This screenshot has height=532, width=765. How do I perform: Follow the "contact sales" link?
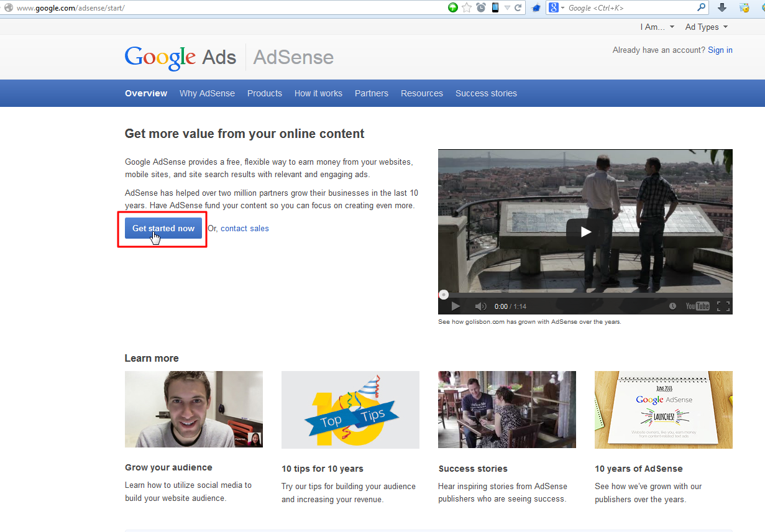[245, 229]
